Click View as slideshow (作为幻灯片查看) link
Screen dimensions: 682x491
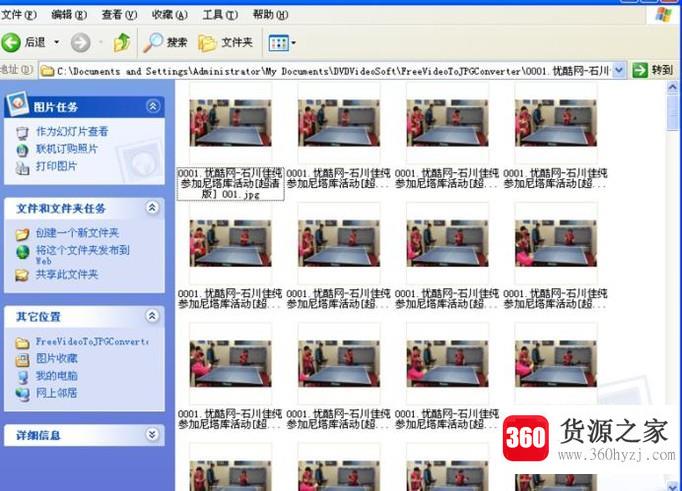(x=72, y=131)
